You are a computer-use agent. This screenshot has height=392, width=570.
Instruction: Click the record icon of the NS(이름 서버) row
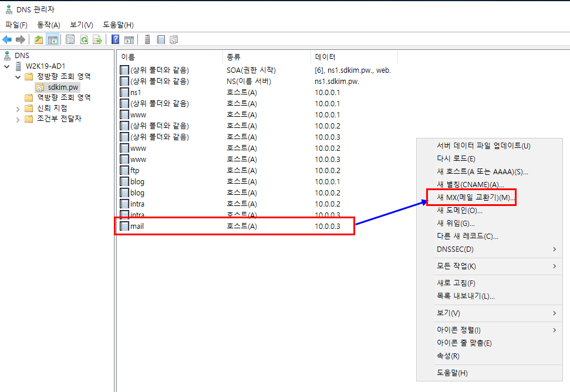124,81
